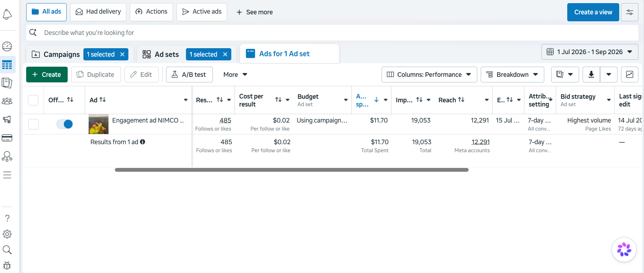Open Advertising megaphone icon in sidebar
The width and height of the screenshot is (644, 273).
(x=7, y=120)
